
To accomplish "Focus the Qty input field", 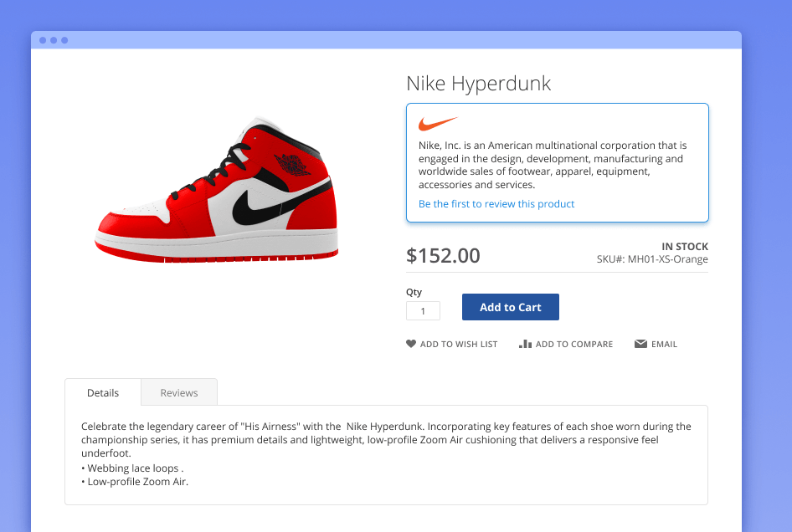I will pyautogui.click(x=423, y=310).
